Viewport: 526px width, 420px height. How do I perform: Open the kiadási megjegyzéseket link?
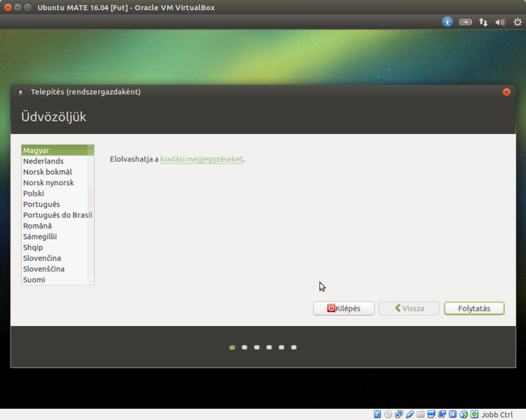(x=201, y=159)
